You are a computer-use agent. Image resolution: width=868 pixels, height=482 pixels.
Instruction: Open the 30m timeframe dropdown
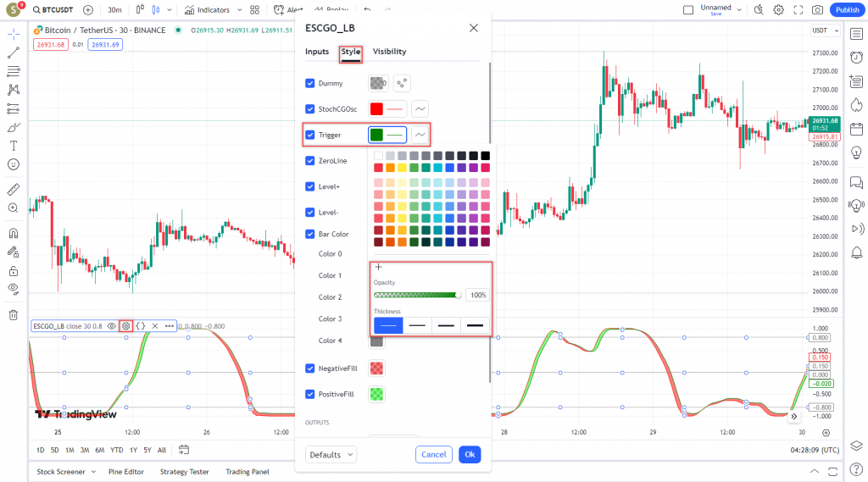[x=114, y=10]
